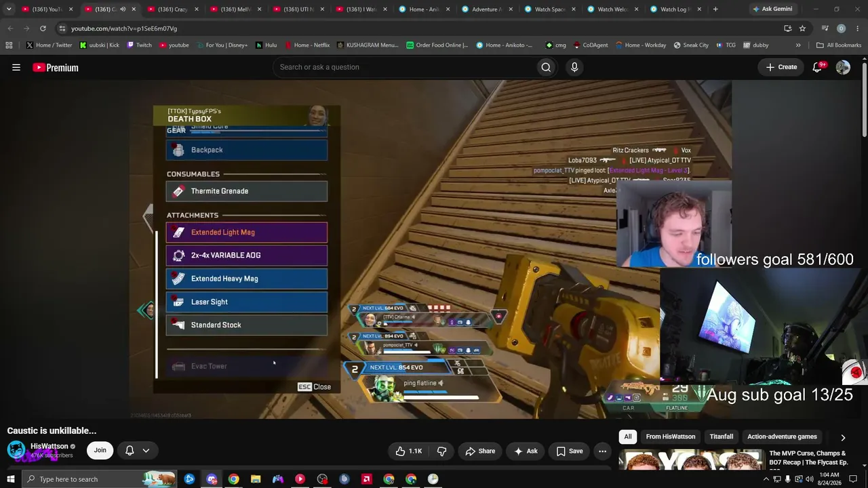Open the Home - Workday bookmark
Viewport: 868px width, 488px height.
[x=641, y=45]
